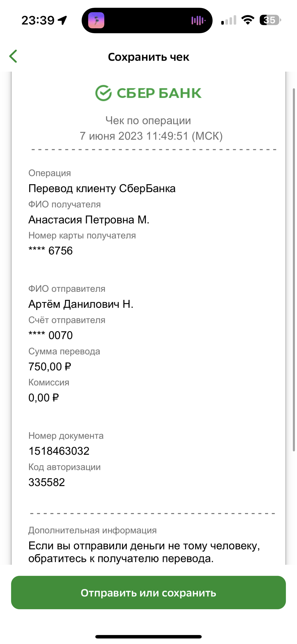This screenshot has height=644, width=297.
Task: Tap the document number 1518463032
Action: [59, 451]
